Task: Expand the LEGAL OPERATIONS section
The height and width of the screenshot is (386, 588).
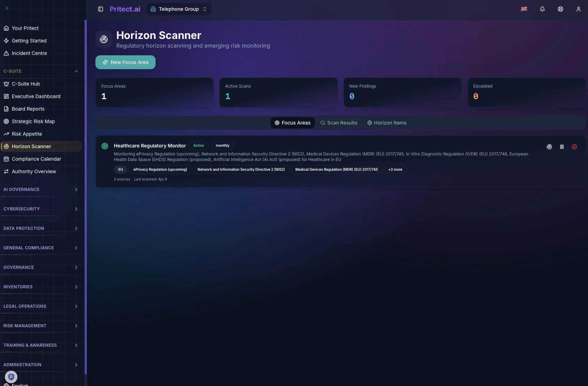Action: (41, 306)
